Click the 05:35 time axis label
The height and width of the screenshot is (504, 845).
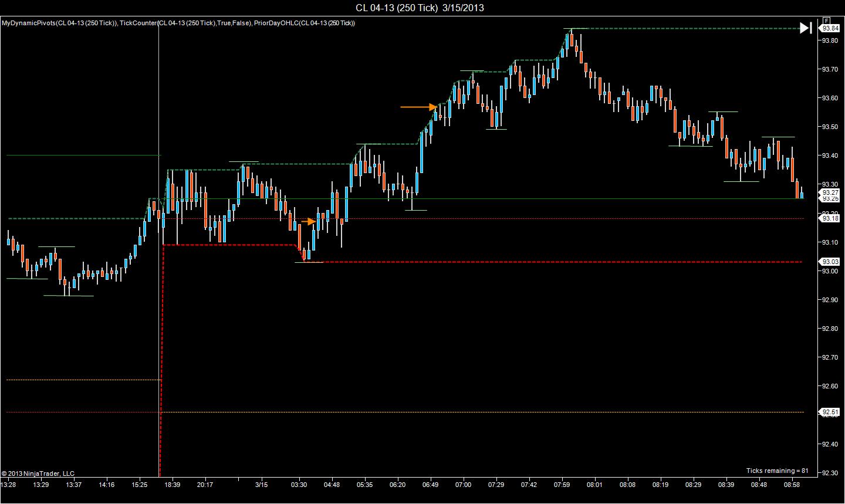tap(365, 485)
